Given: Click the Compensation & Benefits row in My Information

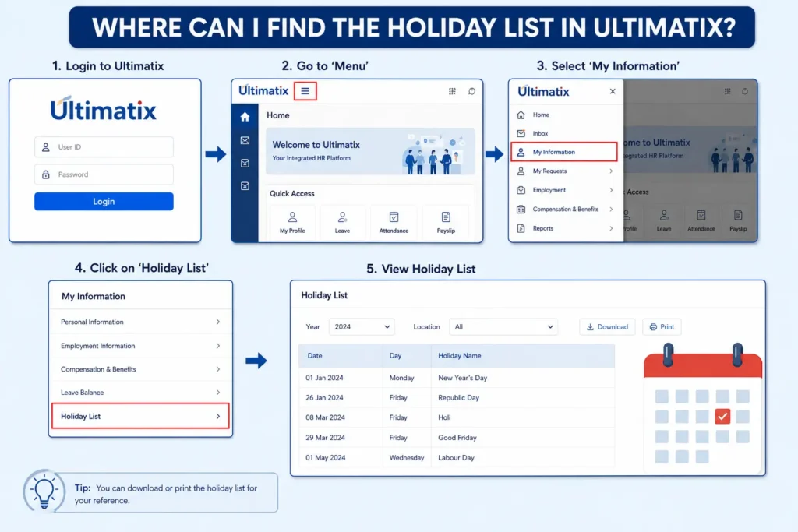Looking at the screenshot, I should (140, 369).
